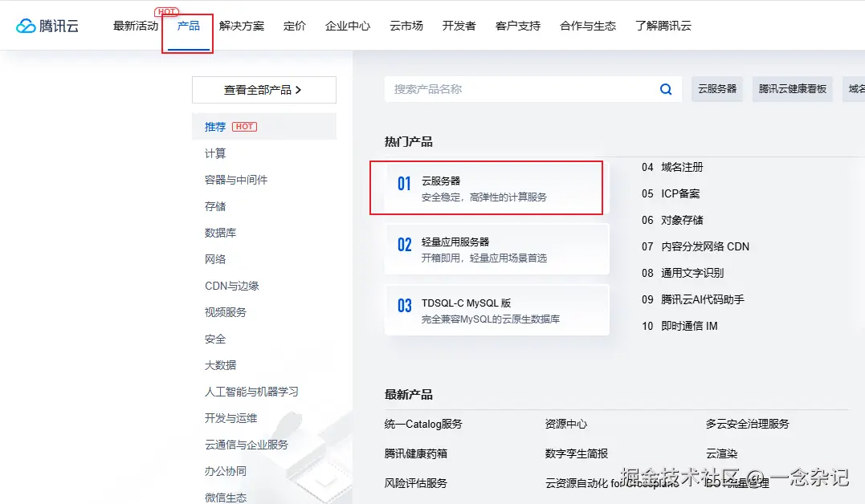The width and height of the screenshot is (865, 504).
Task: Select 安全 category in sidebar
Action: tap(215, 339)
